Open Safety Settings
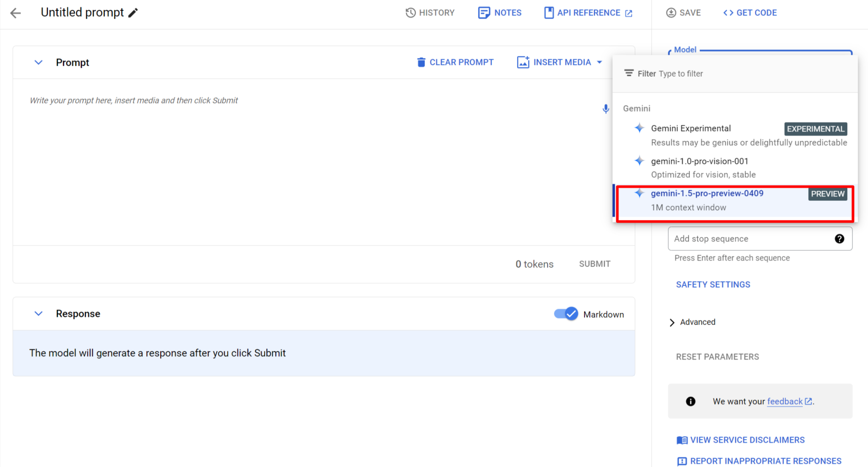868x467 pixels. tap(713, 284)
